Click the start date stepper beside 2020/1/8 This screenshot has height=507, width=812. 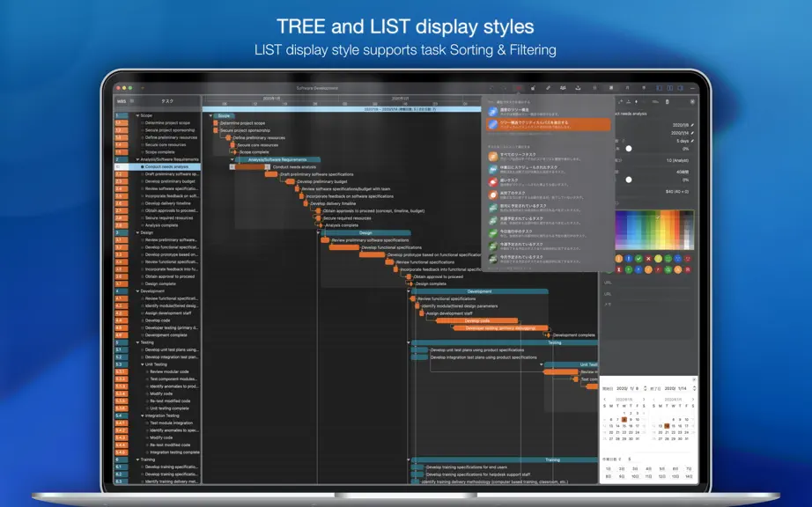645,388
